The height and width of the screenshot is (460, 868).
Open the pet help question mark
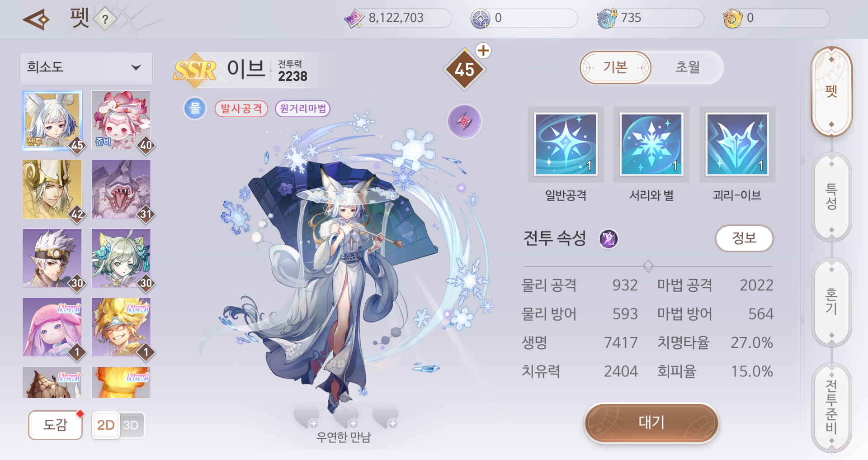105,19
